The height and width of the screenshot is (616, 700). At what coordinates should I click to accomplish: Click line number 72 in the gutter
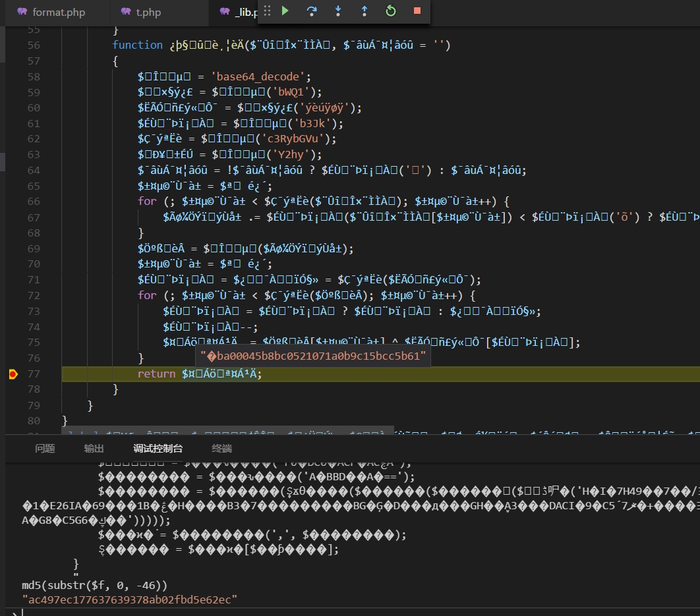(x=34, y=296)
